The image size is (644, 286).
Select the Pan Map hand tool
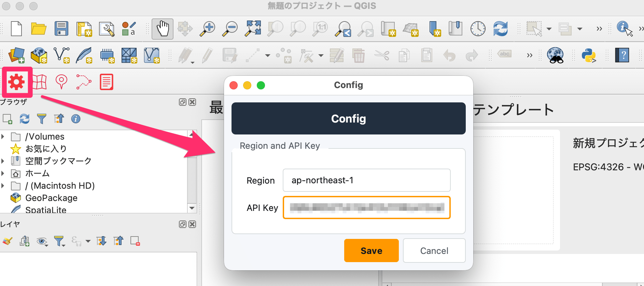(163, 29)
